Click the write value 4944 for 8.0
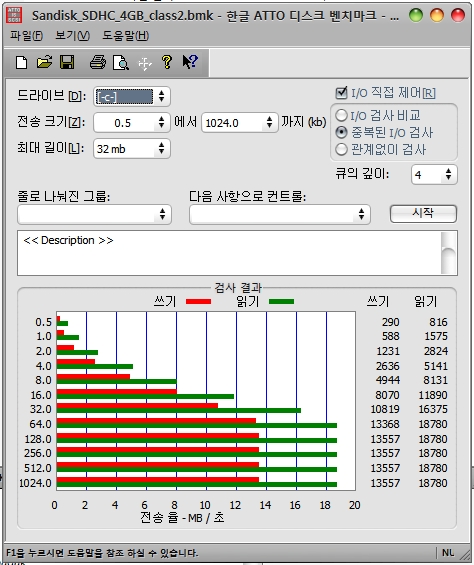Viewport: 474px width, 565px height. (387, 380)
